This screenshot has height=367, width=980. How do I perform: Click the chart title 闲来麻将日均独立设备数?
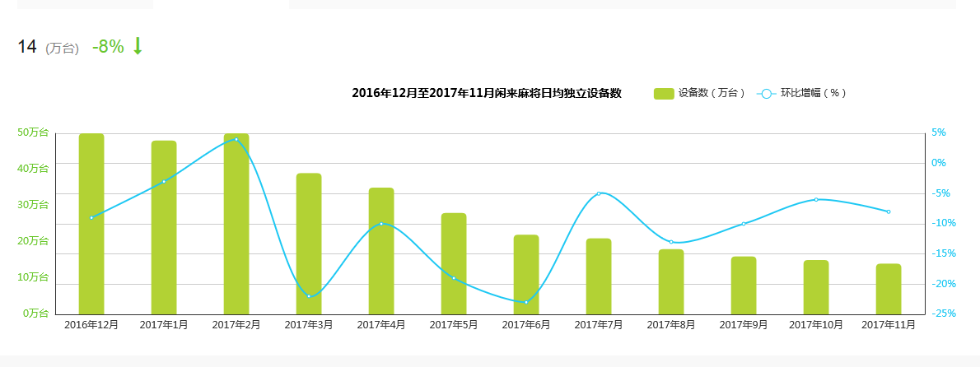click(x=486, y=94)
